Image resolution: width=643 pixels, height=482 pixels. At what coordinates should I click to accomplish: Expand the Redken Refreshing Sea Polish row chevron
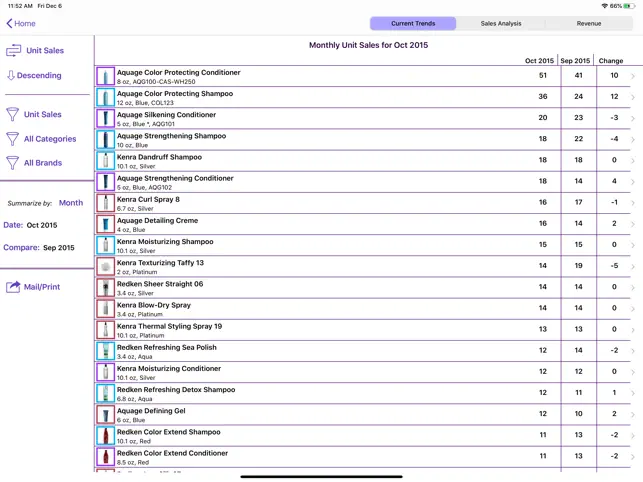point(633,351)
